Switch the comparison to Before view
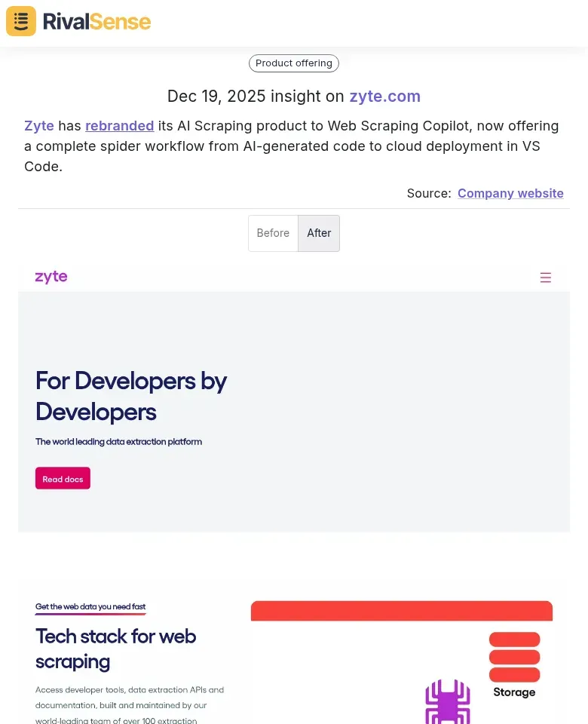The width and height of the screenshot is (588, 724). click(x=273, y=233)
